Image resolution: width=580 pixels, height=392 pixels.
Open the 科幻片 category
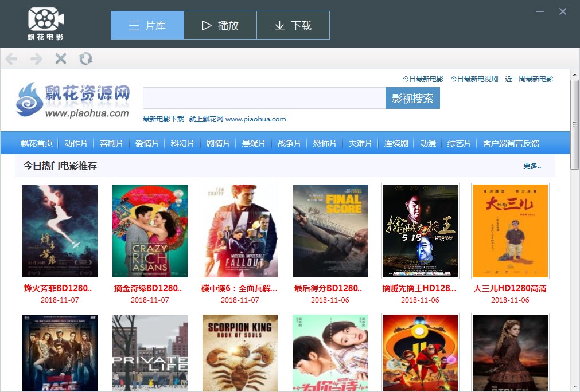182,143
